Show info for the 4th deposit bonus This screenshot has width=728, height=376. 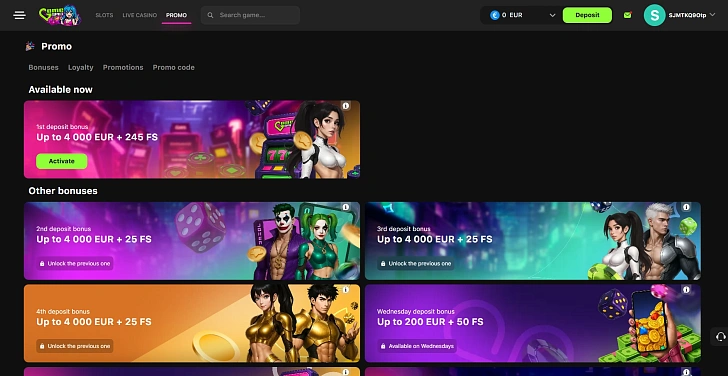click(345, 290)
